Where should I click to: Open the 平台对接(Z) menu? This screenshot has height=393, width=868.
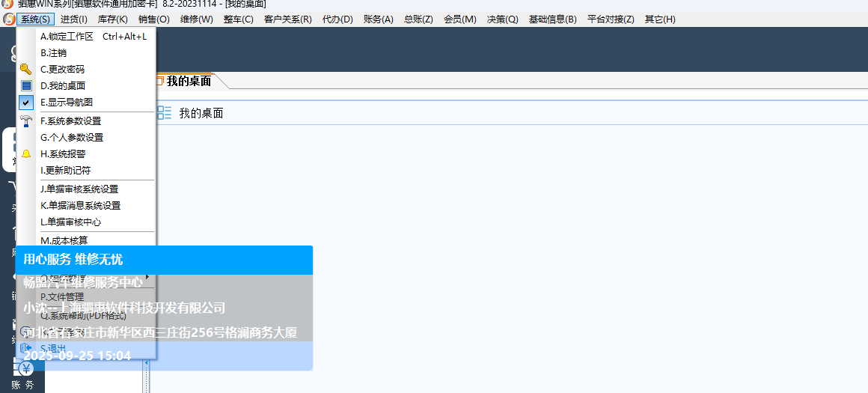pos(611,19)
